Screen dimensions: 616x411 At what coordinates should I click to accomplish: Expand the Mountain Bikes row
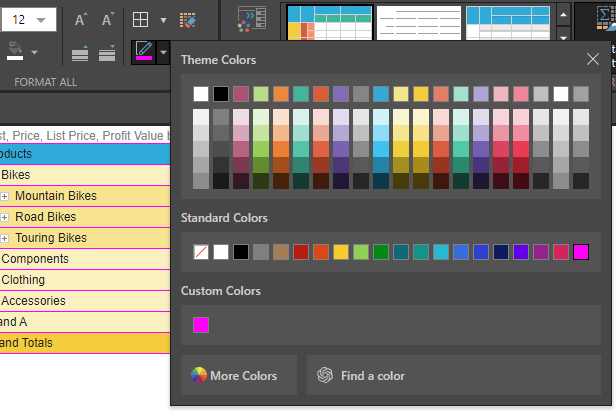(x=5, y=196)
